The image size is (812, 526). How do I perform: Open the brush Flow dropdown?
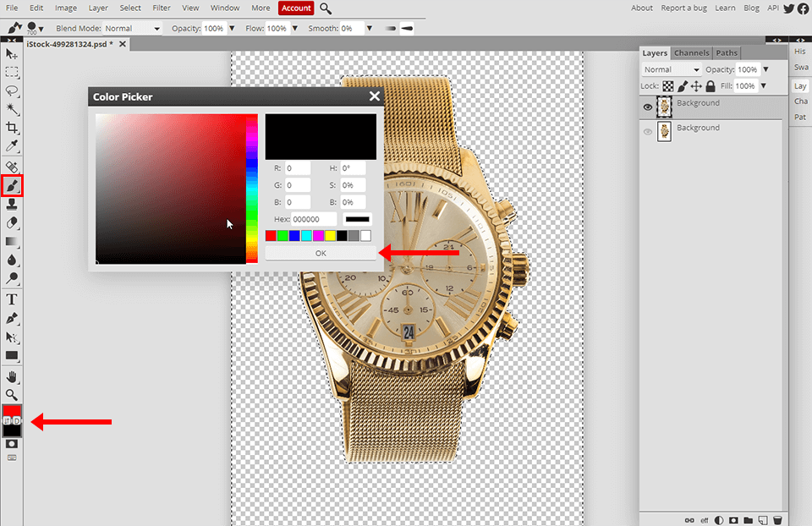[x=294, y=28]
